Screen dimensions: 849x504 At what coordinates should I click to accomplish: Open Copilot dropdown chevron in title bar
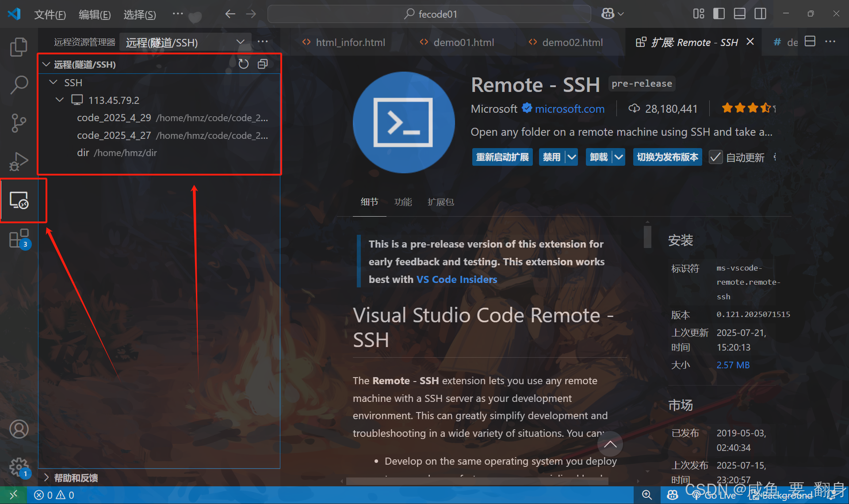621,14
